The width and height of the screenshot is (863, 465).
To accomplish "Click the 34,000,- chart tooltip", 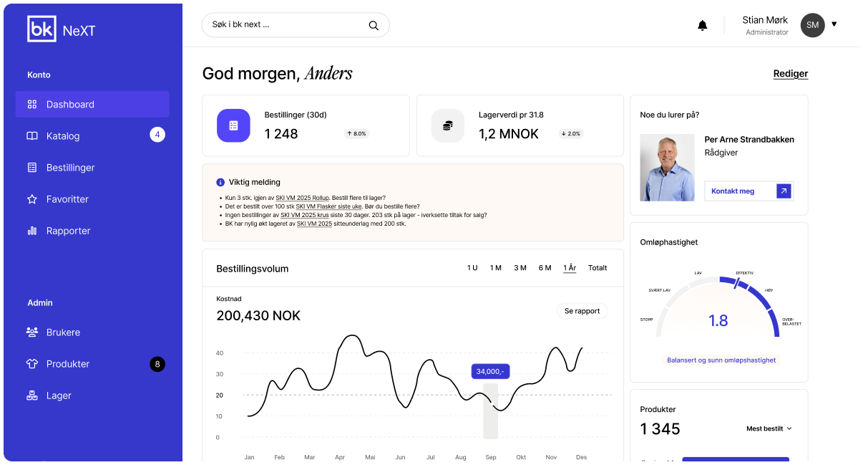I will pos(490,371).
